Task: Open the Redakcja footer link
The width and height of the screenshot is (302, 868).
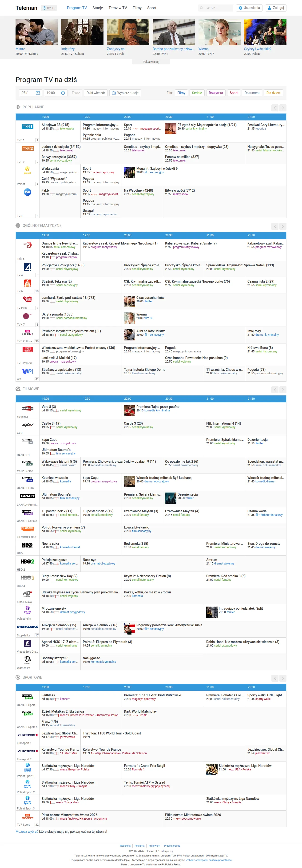Action: 125,846
